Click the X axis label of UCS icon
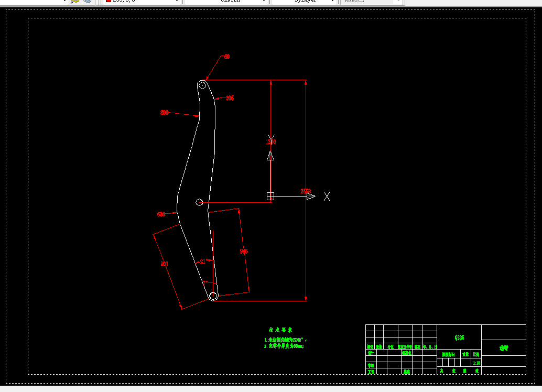 (x=327, y=197)
